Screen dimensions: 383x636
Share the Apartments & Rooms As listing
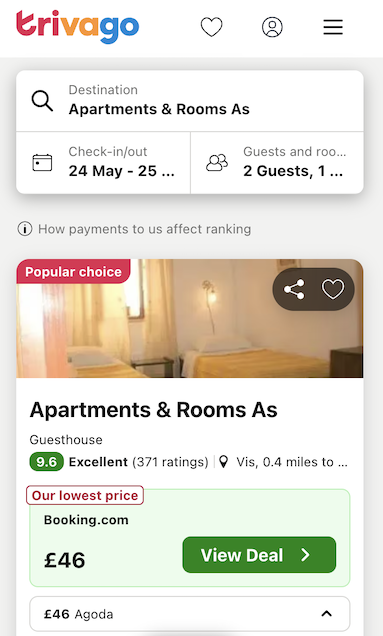(x=294, y=289)
